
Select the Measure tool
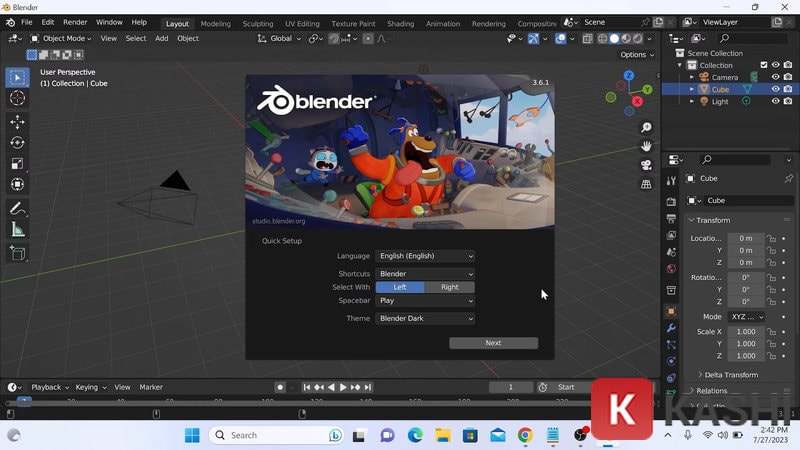(x=18, y=229)
